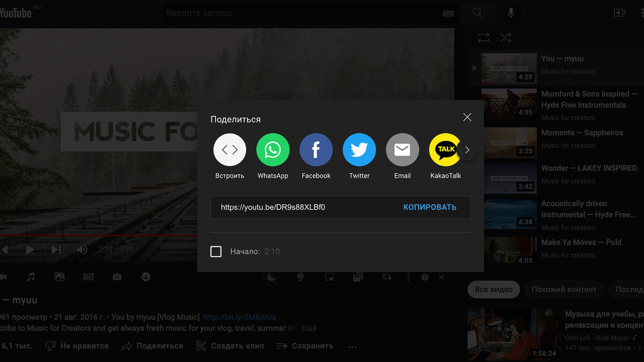644x362 pixels.
Task: Open the more actions ellipsis menu
Action: [352, 346]
